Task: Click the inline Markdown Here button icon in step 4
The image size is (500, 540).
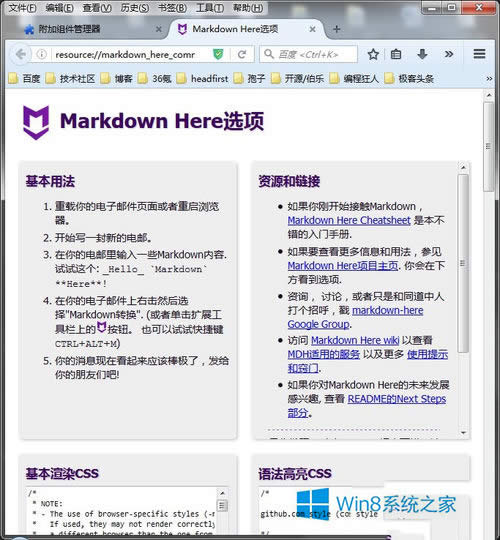Action: pyautogui.click(x=101, y=328)
